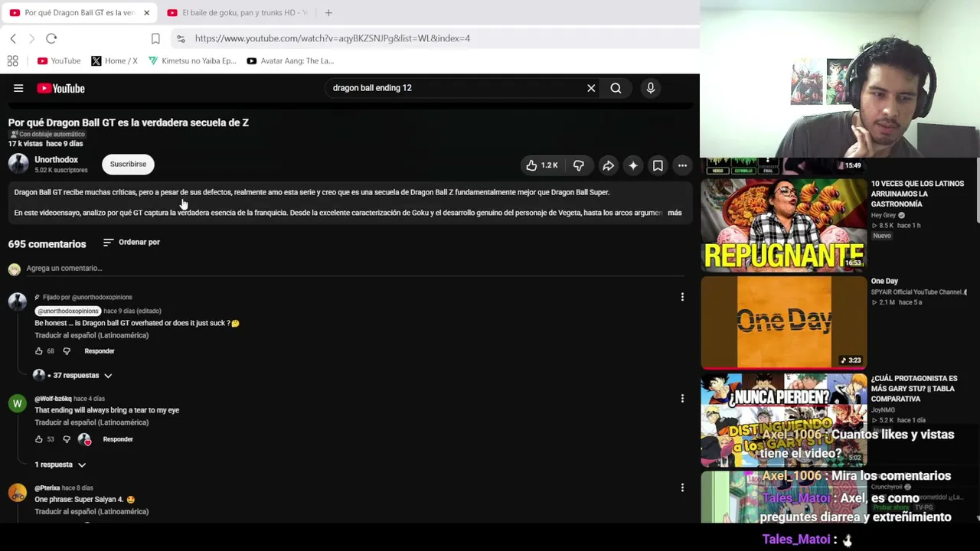
Task: Reload the current page
Action: point(51,38)
